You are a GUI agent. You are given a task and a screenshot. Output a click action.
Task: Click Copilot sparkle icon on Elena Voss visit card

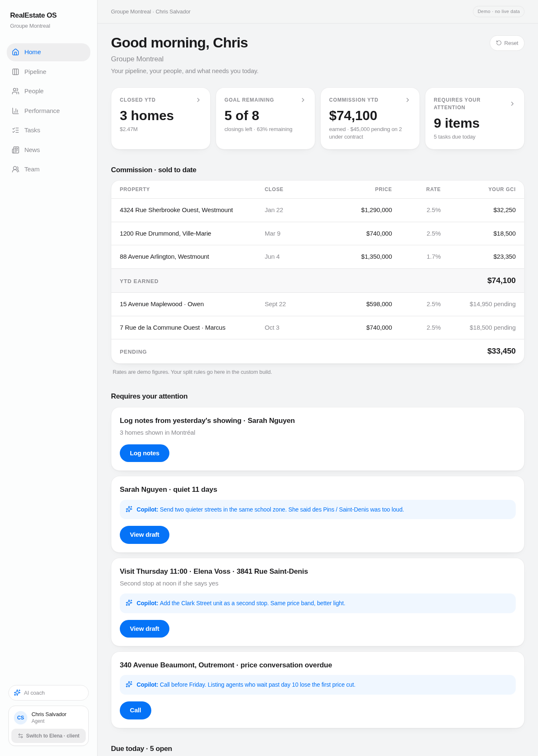pyautogui.click(x=129, y=603)
